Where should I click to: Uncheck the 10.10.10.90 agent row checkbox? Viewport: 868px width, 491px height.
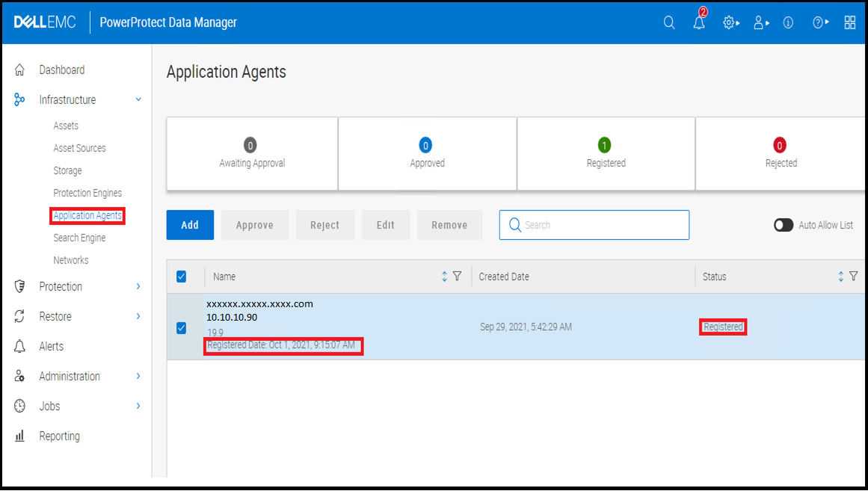click(x=181, y=328)
